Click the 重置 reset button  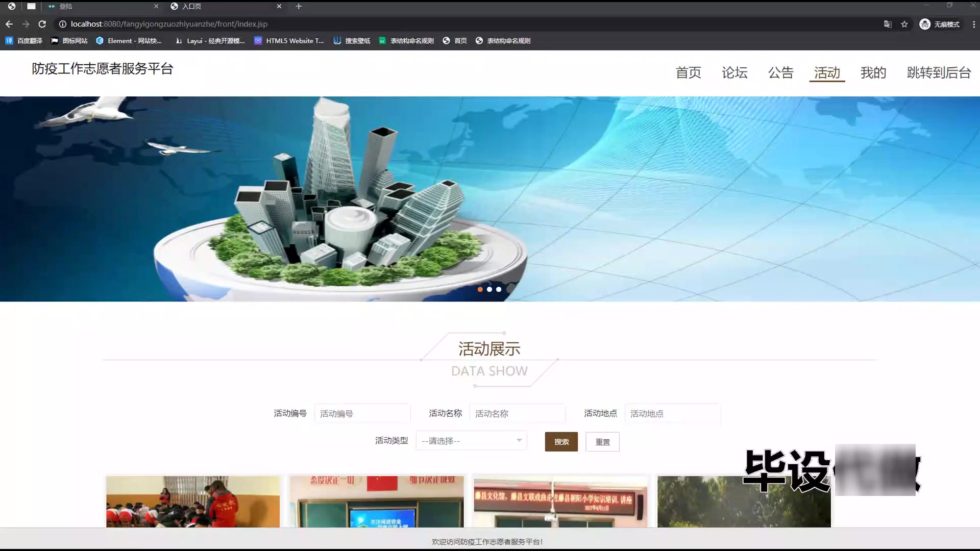(x=602, y=442)
